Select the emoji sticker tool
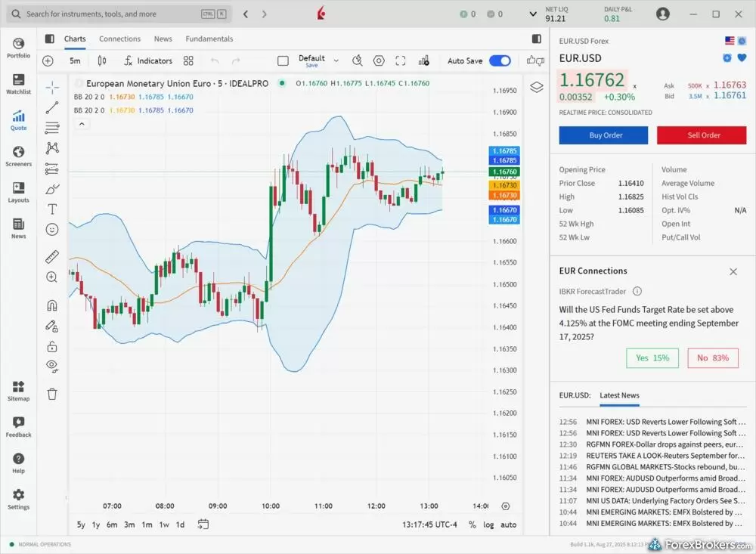This screenshot has width=756, height=554. (x=52, y=230)
